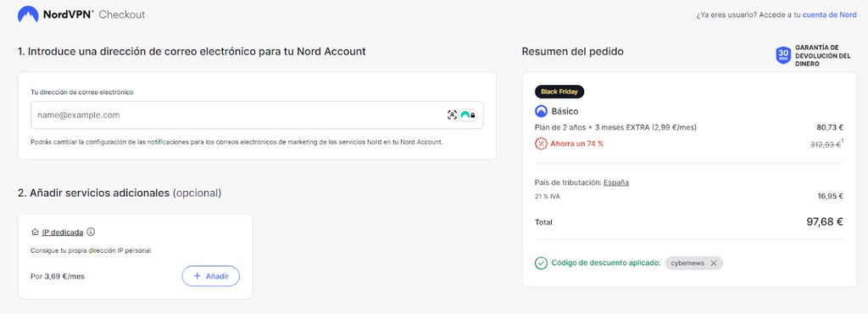Screen dimensions: 868x314
Task: Click the step 1 email heading
Action: (192, 52)
